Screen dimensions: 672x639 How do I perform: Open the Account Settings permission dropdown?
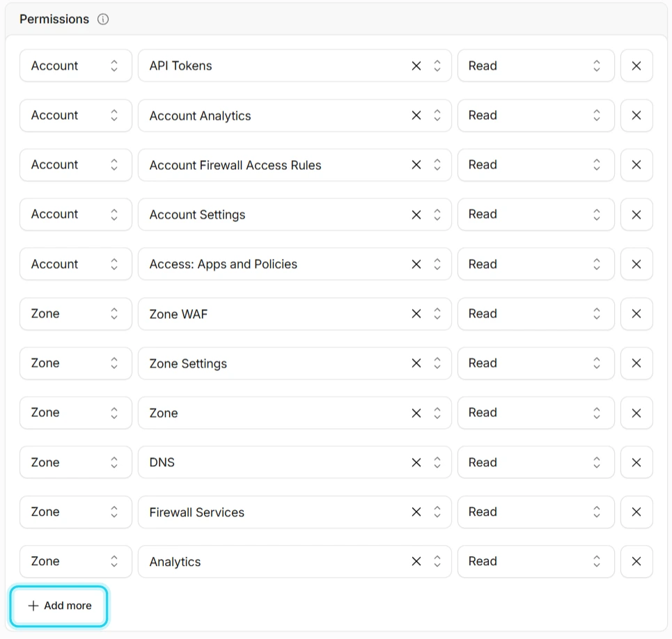click(x=295, y=214)
